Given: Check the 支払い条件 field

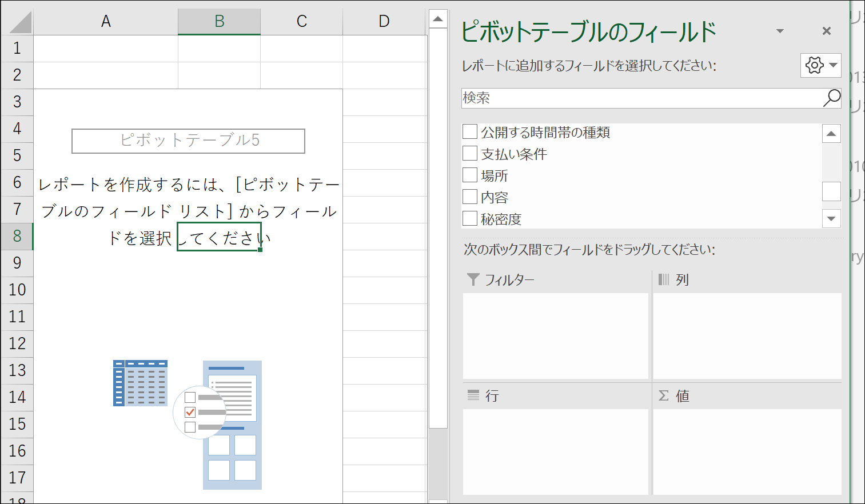Looking at the screenshot, I should point(470,153).
